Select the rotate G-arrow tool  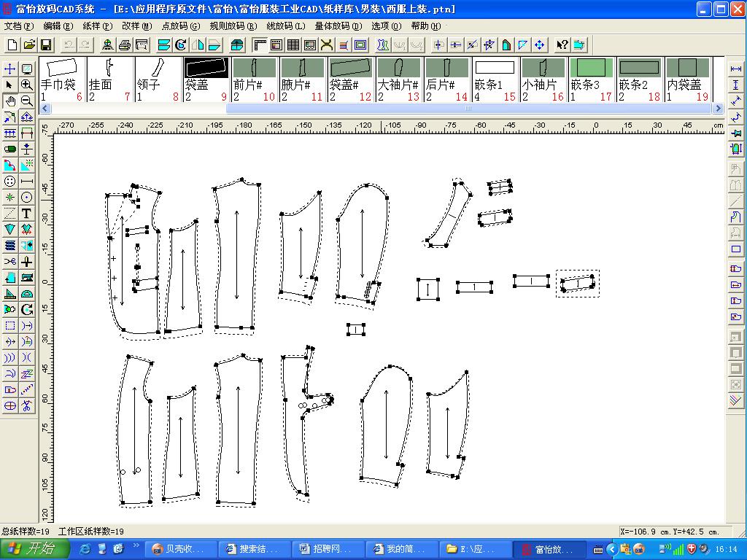pyautogui.click(x=27, y=309)
